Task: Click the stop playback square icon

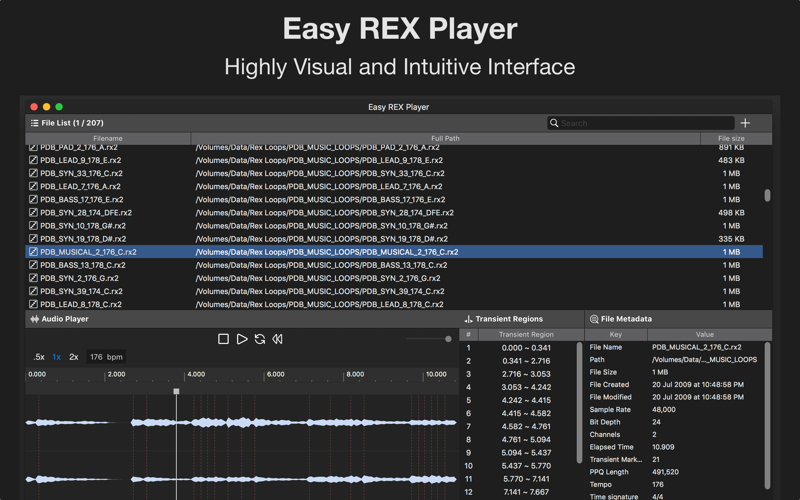Action: click(x=223, y=339)
